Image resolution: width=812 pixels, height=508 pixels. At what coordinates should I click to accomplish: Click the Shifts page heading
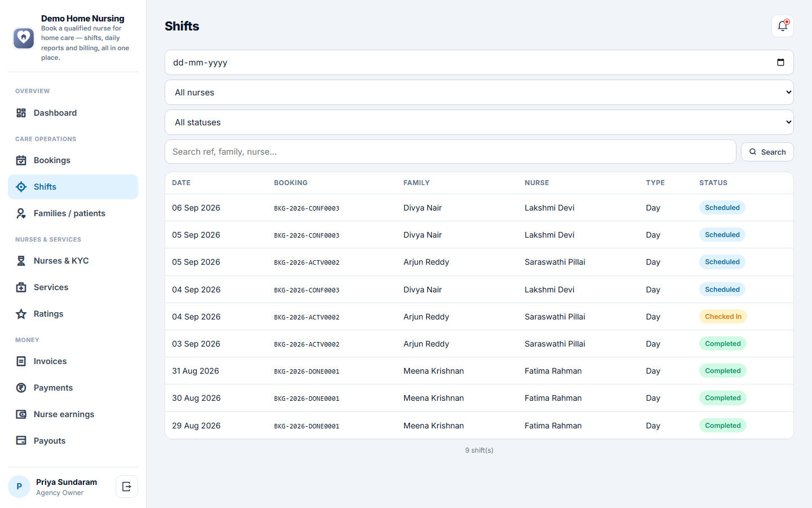pyautogui.click(x=182, y=26)
